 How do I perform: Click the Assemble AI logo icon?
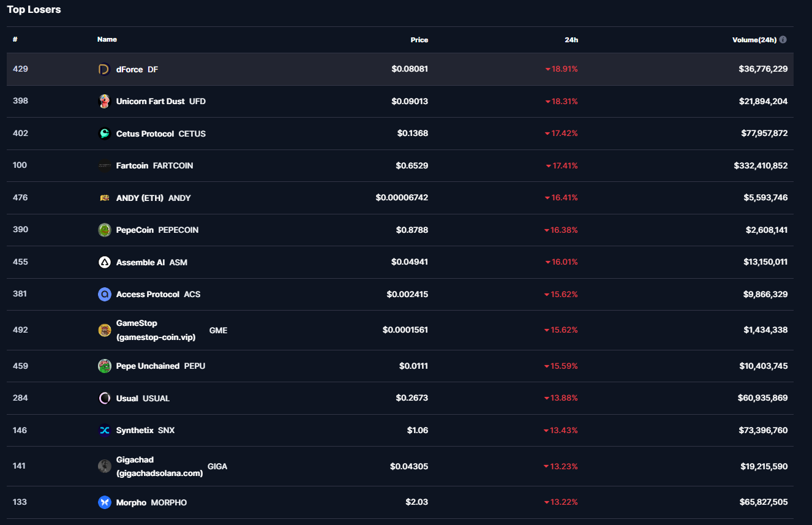[x=104, y=262]
